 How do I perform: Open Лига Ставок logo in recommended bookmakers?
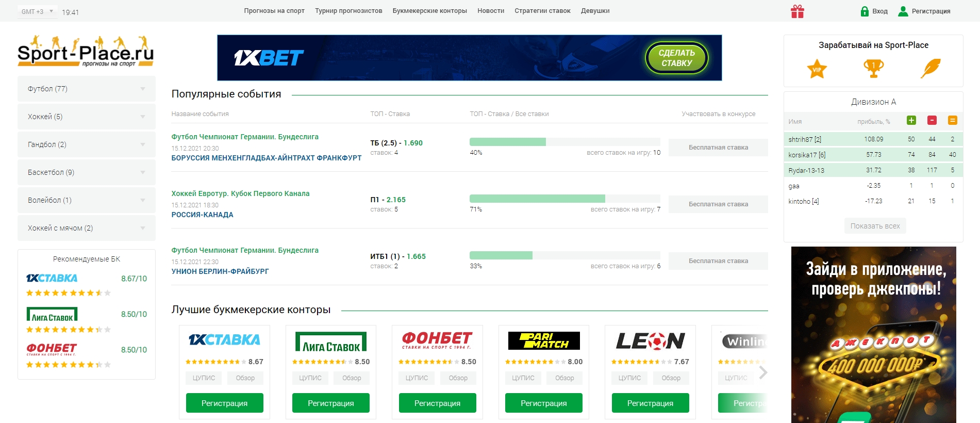coord(52,314)
